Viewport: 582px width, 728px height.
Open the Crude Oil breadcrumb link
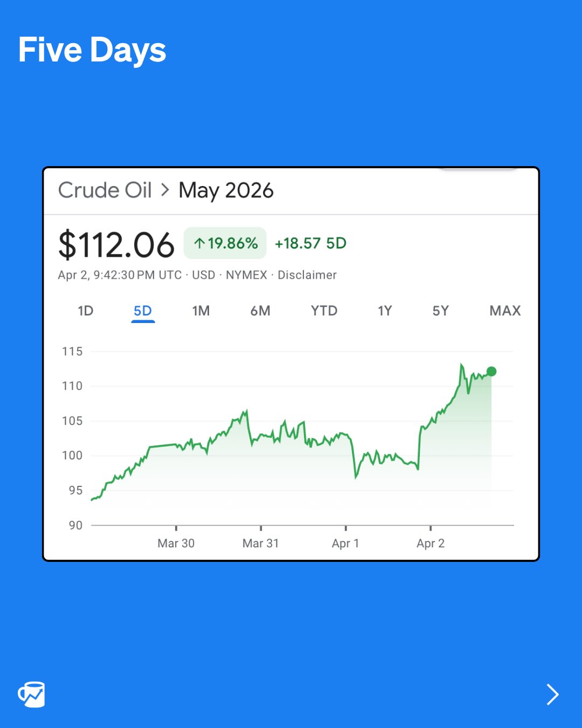coord(105,190)
